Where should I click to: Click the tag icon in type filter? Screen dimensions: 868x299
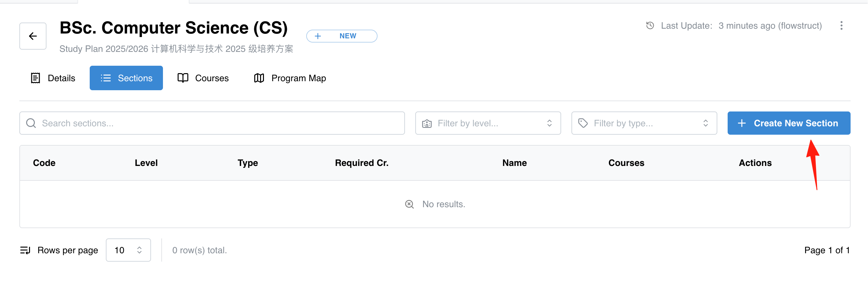tap(583, 123)
